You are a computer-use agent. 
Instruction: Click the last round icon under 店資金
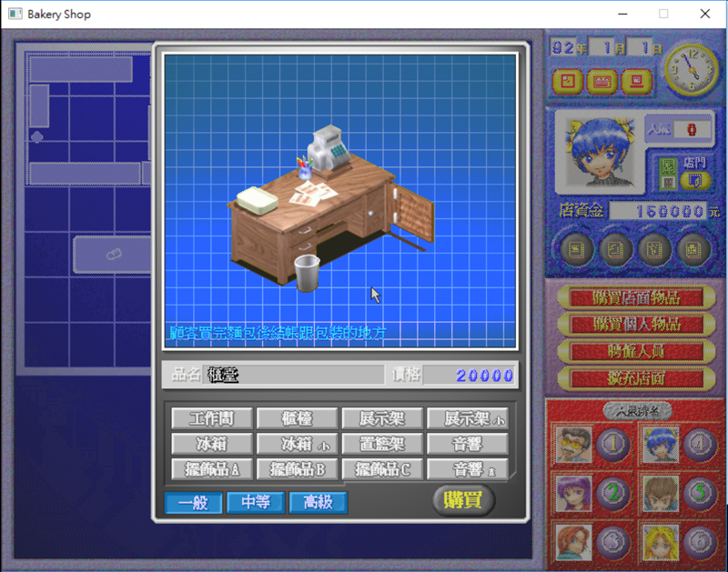[x=694, y=247]
